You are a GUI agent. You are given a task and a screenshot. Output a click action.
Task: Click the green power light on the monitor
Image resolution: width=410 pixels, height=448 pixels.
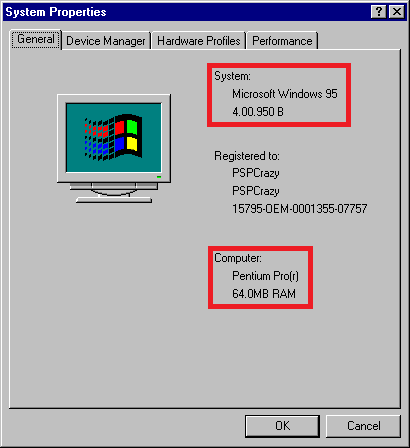tap(159, 177)
